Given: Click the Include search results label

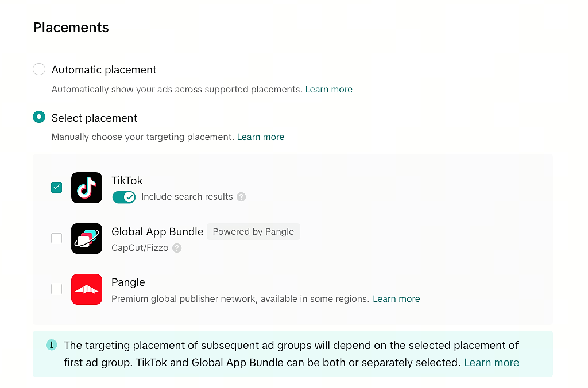Looking at the screenshot, I should pos(187,197).
